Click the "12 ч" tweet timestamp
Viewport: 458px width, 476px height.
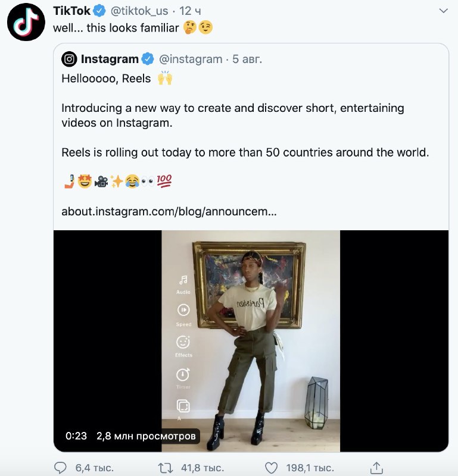tap(191, 11)
